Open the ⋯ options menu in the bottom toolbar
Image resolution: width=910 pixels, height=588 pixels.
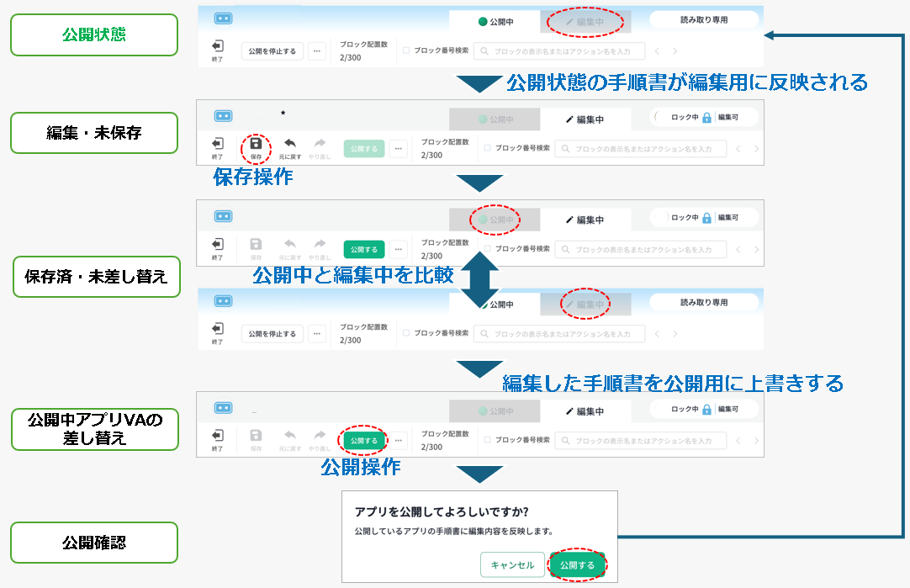399,440
